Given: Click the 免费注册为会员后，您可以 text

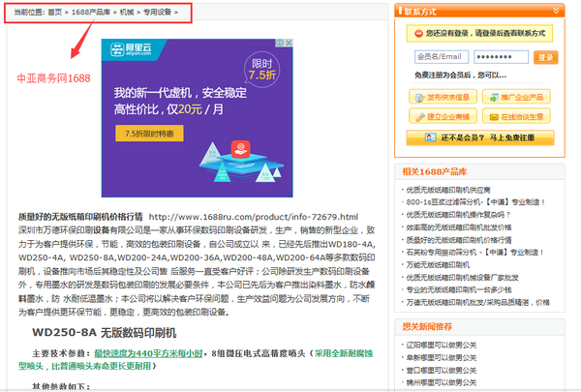Looking at the screenshot, I should 460,75.
